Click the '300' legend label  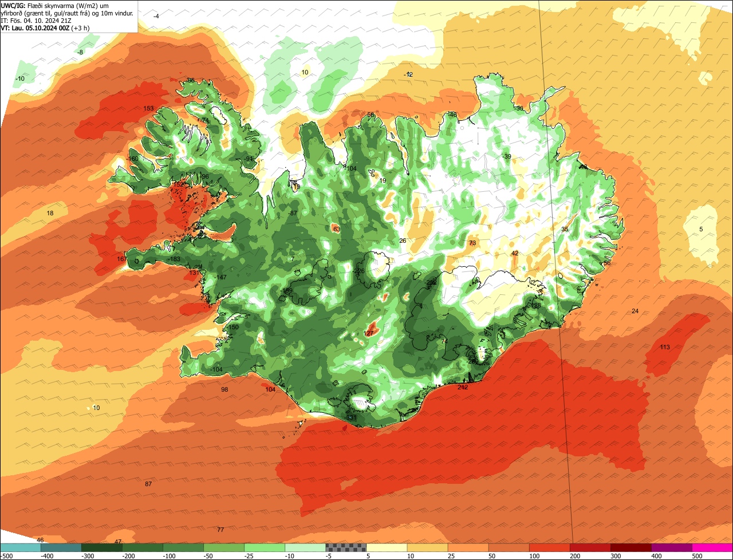616,556
